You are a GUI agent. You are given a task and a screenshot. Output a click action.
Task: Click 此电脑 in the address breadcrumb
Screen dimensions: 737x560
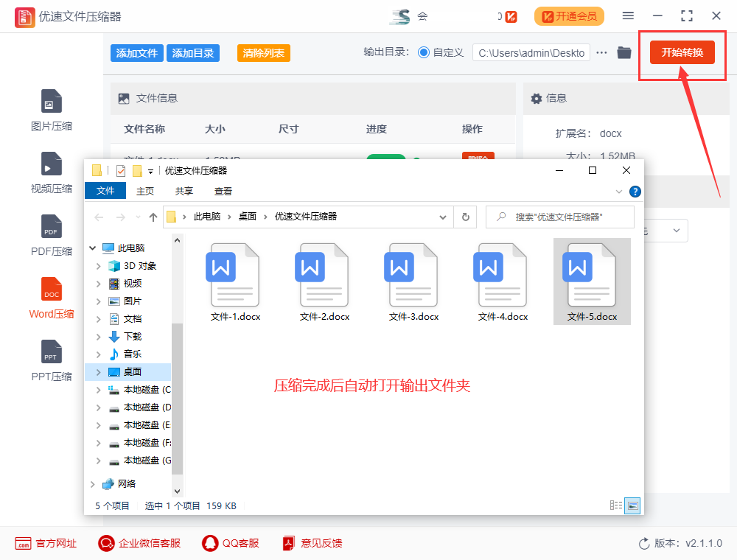click(207, 217)
